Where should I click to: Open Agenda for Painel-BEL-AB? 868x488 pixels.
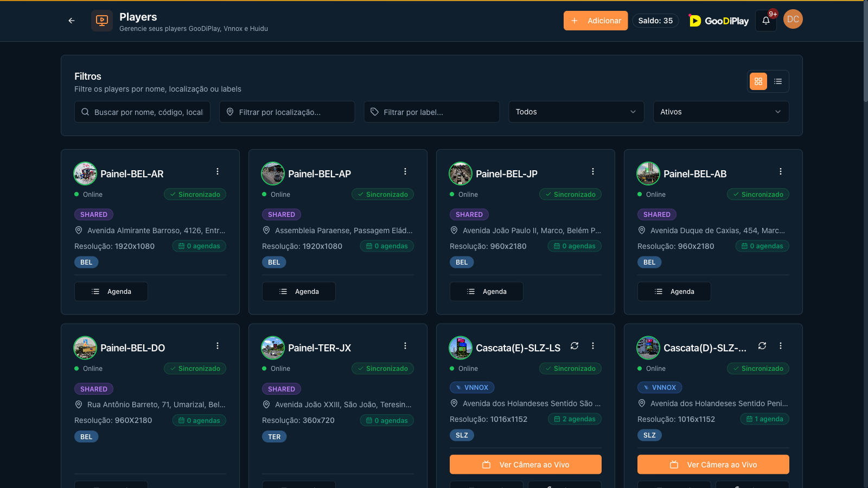click(x=674, y=292)
